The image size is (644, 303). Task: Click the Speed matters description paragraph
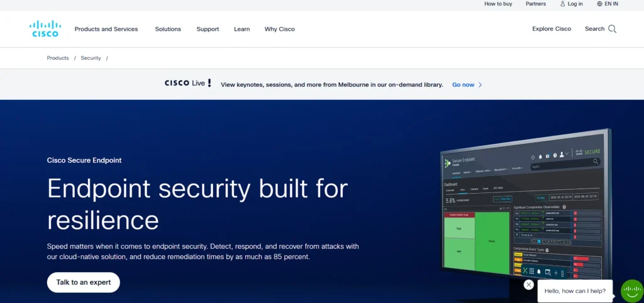[x=203, y=251]
